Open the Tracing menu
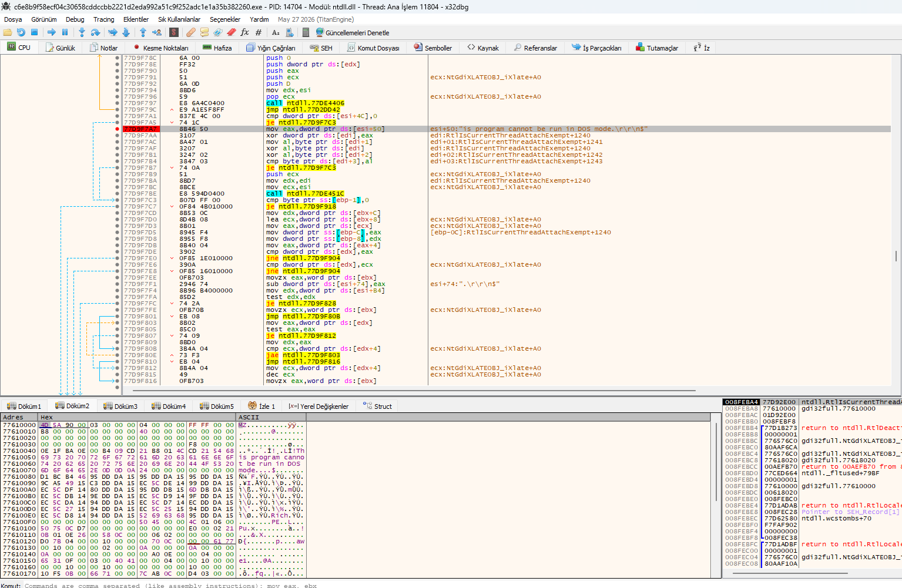This screenshot has height=588, width=902. coord(103,19)
